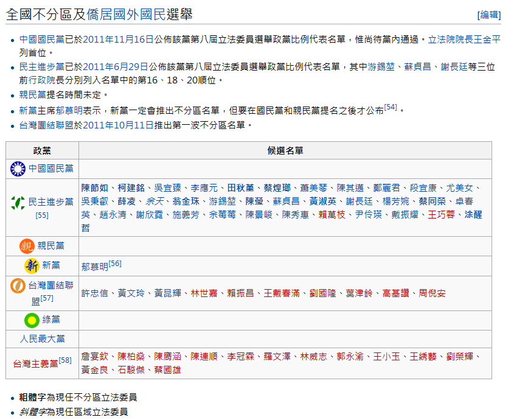Open the red 台灣主義黨 link
The width and height of the screenshot is (511, 420).
pyautogui.click(x=35, y=363)
